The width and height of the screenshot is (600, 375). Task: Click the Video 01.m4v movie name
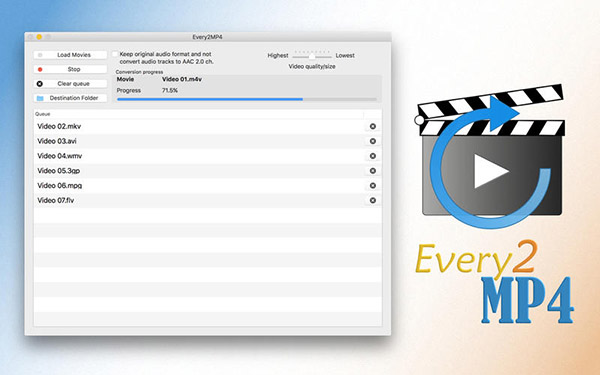[x=182, y=79]
